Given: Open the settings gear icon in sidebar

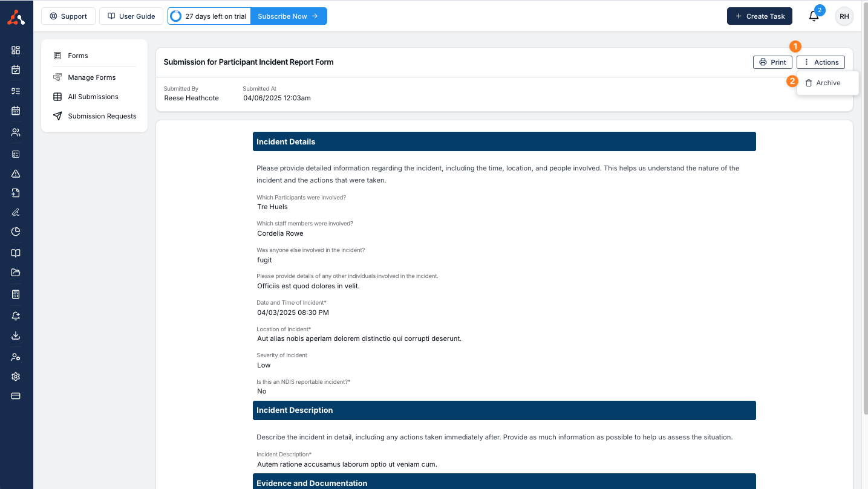Looking at the screenshot, I should [16, 377].
